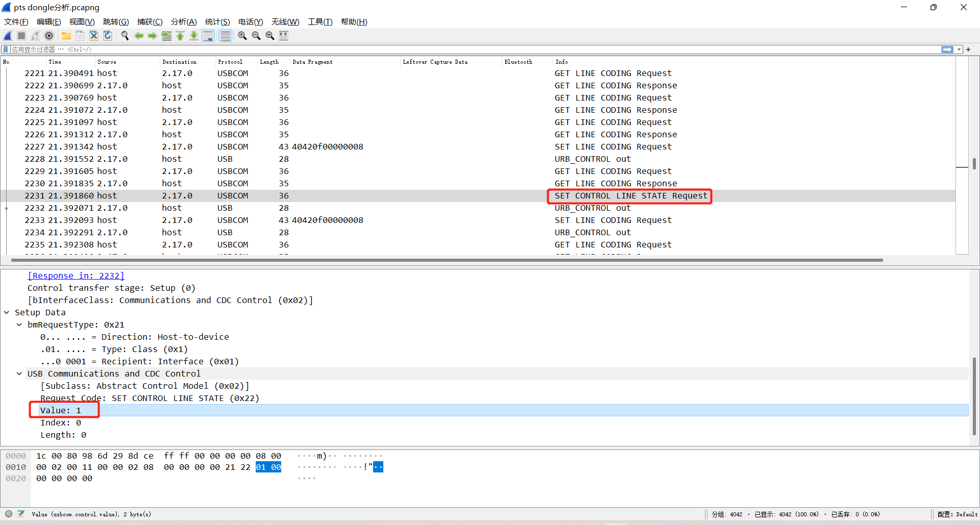The width and height of the screenshot is (980, 525).
Task: Select packet 2230 GET LINE CODING Response
Action: click(478, 184)
